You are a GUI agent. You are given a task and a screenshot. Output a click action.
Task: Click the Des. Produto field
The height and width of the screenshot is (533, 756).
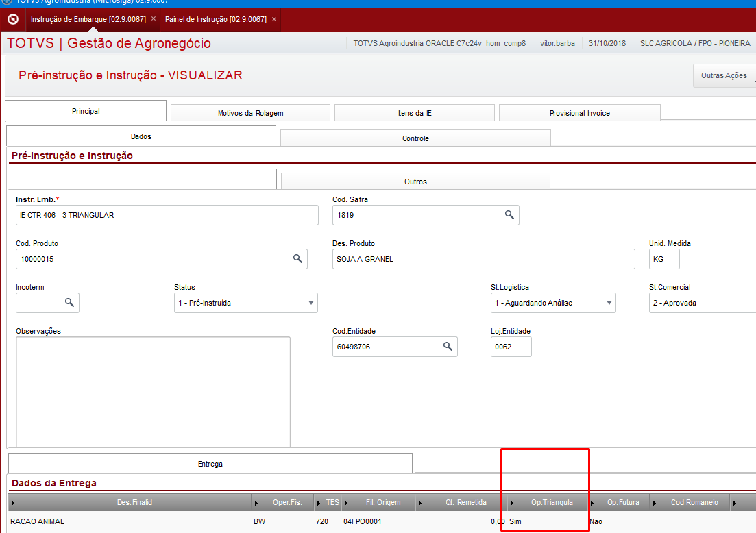pyautogui.click(x=484, y=259)
